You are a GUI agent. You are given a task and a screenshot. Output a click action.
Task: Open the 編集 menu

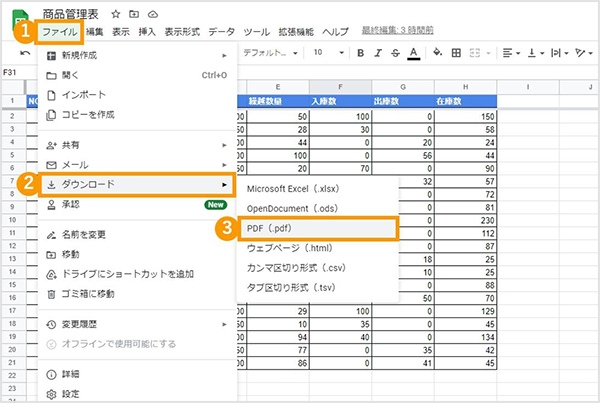tap(95, 32)
